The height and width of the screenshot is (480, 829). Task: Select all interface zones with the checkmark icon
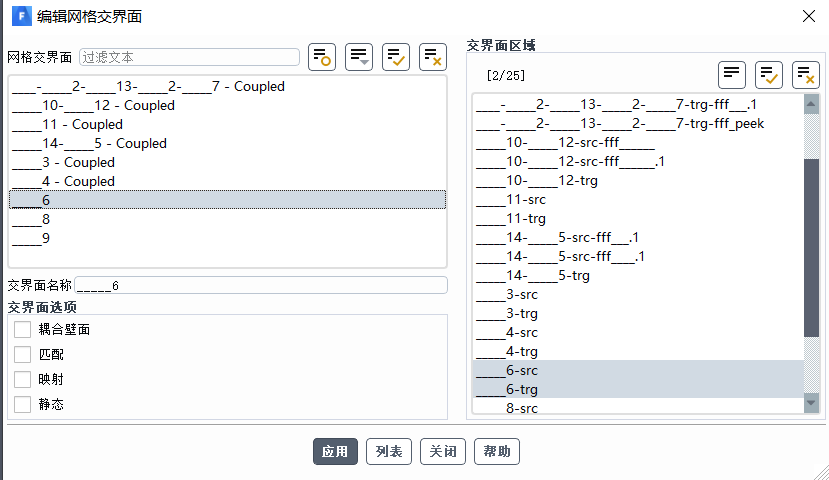point(769,74)
